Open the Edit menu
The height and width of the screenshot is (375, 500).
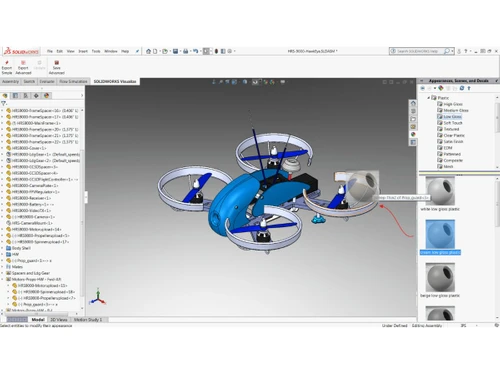click(x=60, y=51)
